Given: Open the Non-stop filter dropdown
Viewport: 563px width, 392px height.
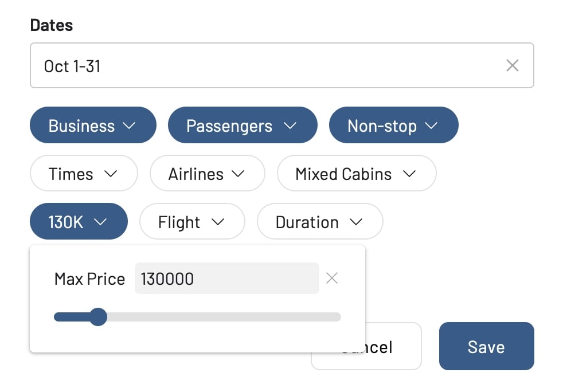Looking at the screenshot, I should 393,126.
